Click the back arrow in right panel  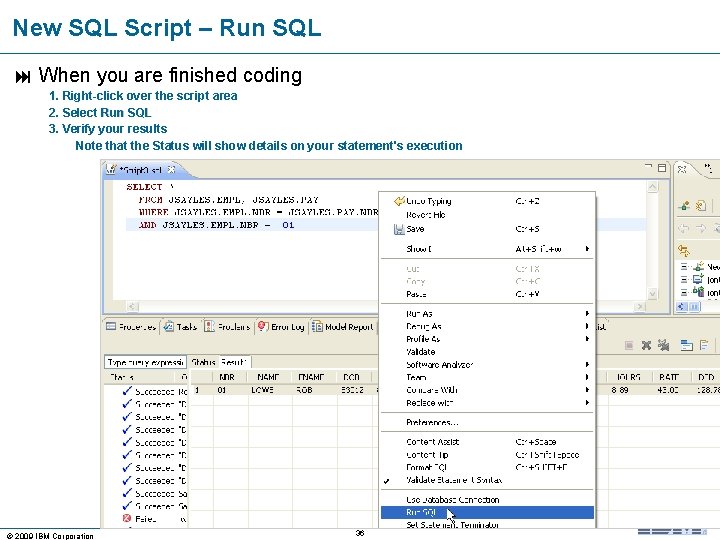coord(684,228)
